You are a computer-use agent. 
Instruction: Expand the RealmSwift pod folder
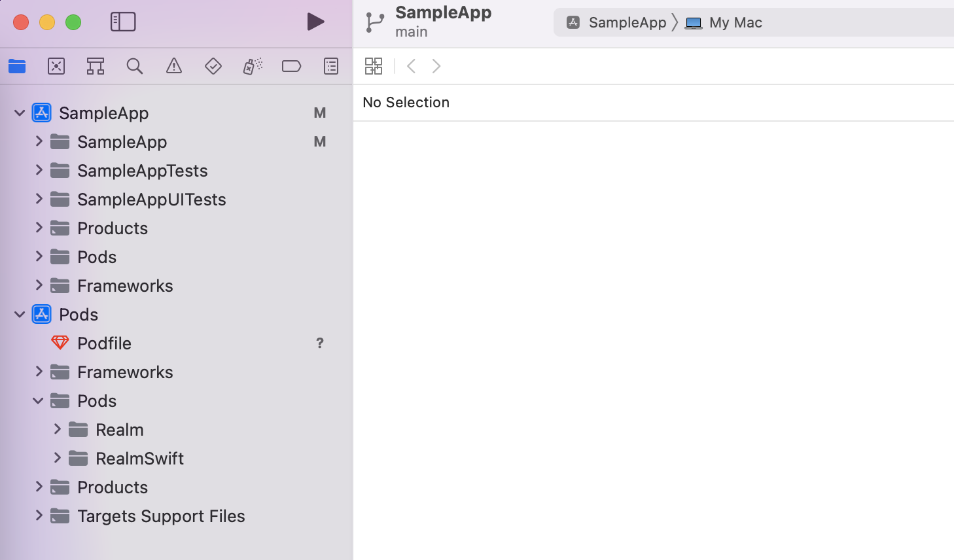coord(58,458)
